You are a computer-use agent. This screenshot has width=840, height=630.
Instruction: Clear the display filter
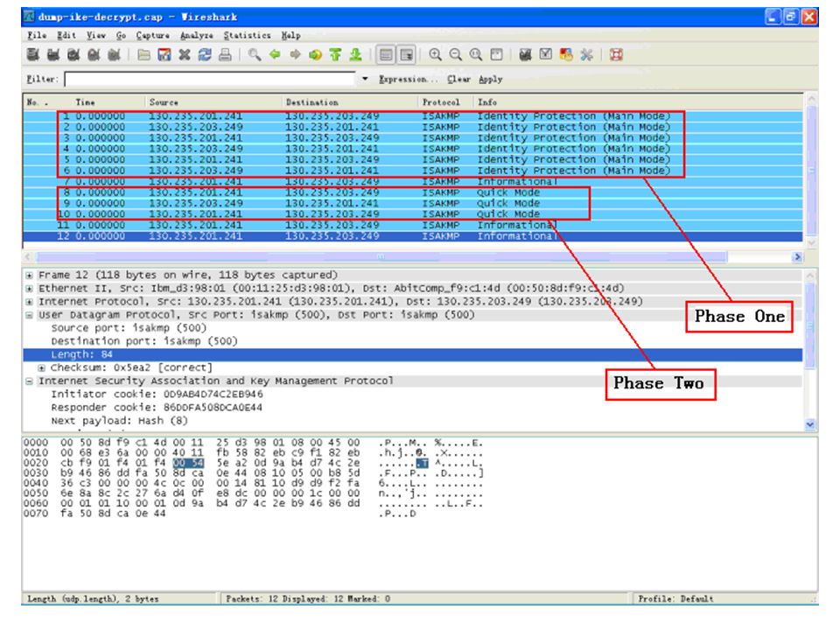tap(458, 80)
